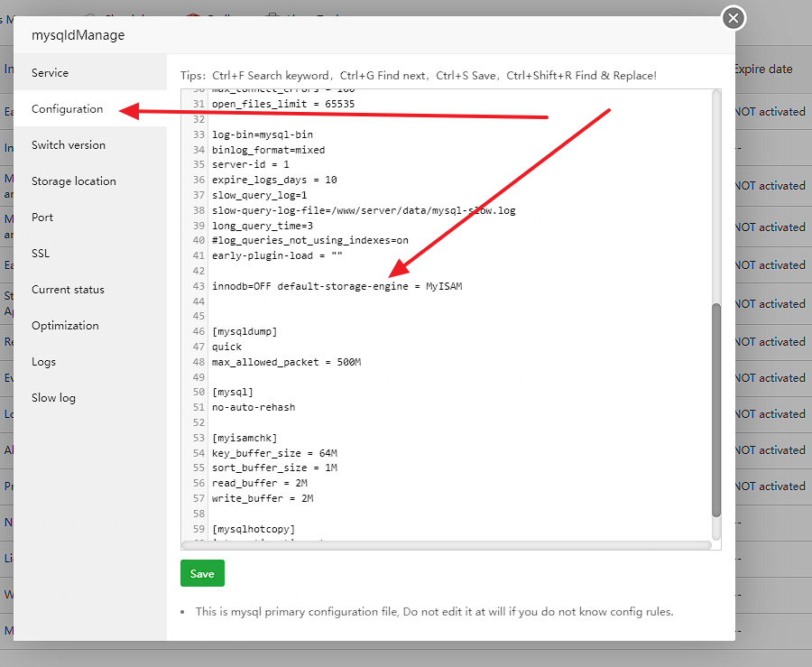Show the Logs tab

pyautogui.click(x=43, y=362)
